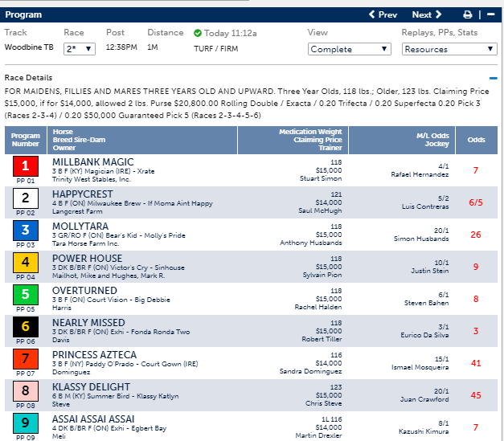The width and height of the screenshot is (504, 441).
Task: Click the Next chevron arrow
Action: (438, 14)
